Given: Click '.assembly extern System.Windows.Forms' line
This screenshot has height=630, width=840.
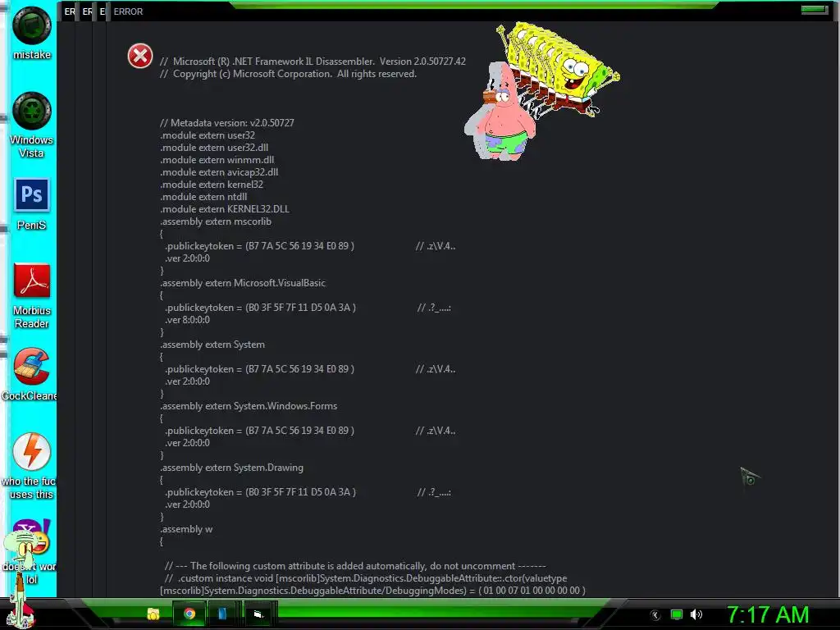Looking at the screenshot, I should (249, 406).
